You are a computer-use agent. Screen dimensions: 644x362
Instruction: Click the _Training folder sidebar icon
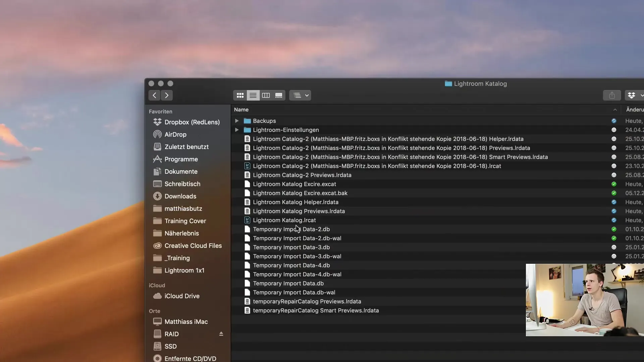click(157, 258)
